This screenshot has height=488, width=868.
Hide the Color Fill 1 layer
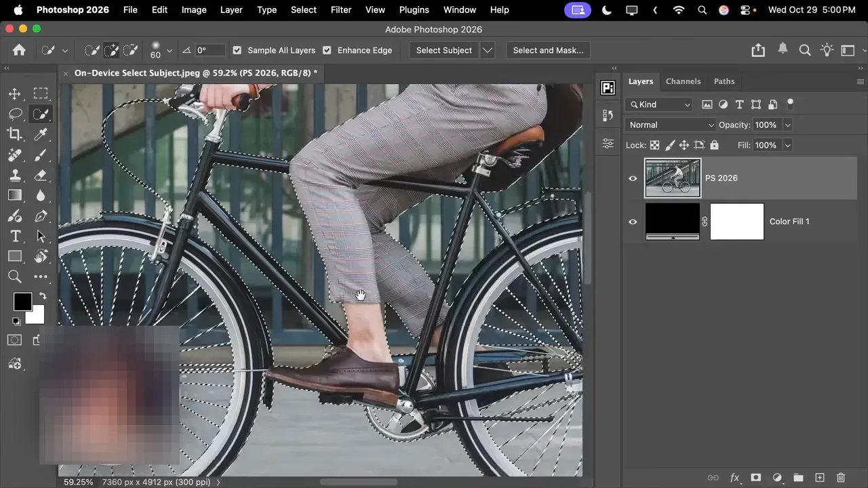tap(633, 222)
